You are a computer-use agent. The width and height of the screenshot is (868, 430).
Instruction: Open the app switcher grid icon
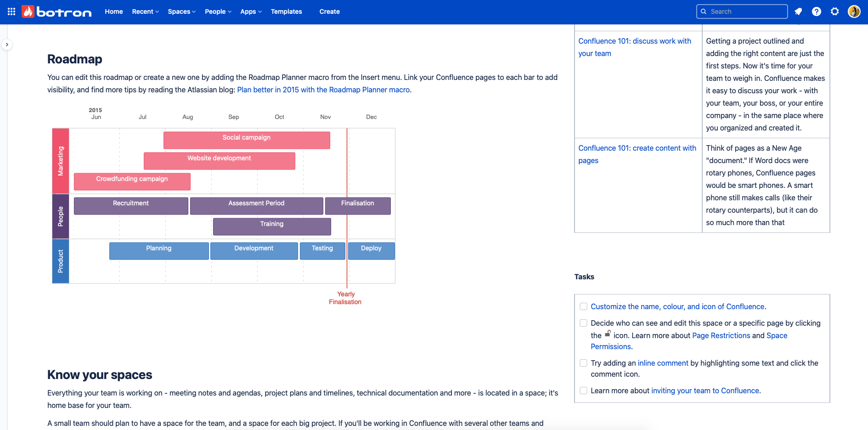pyautogui.click(x=11, y=11)
